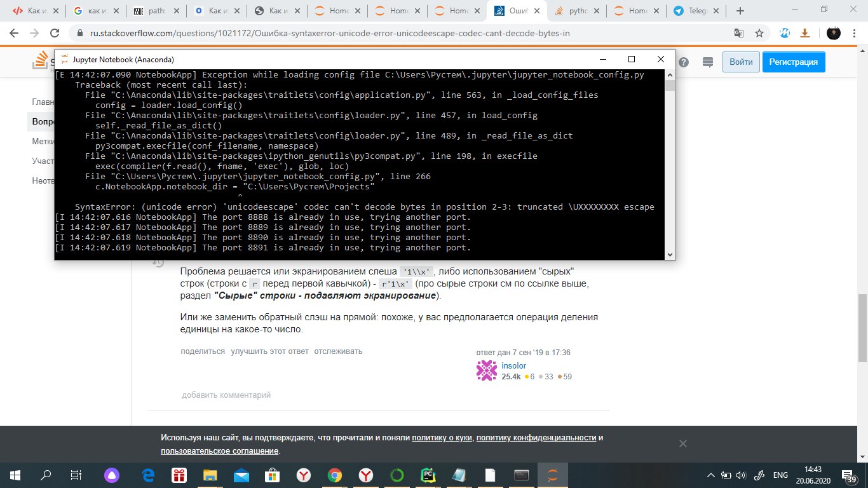Open 'Метки' in the left sidebar
868x488 pixels.
click(43, 141)
